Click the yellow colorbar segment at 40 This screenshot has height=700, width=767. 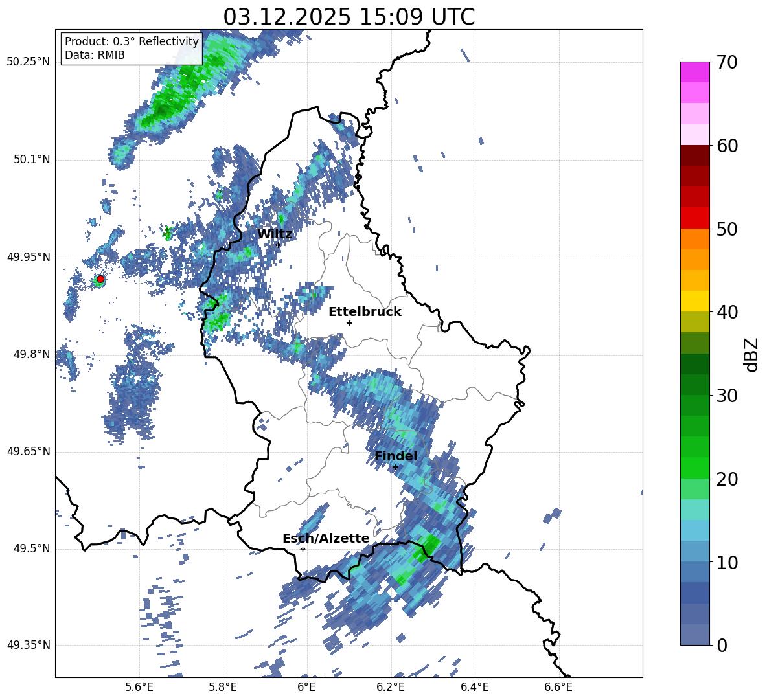[x=694, y=301]
